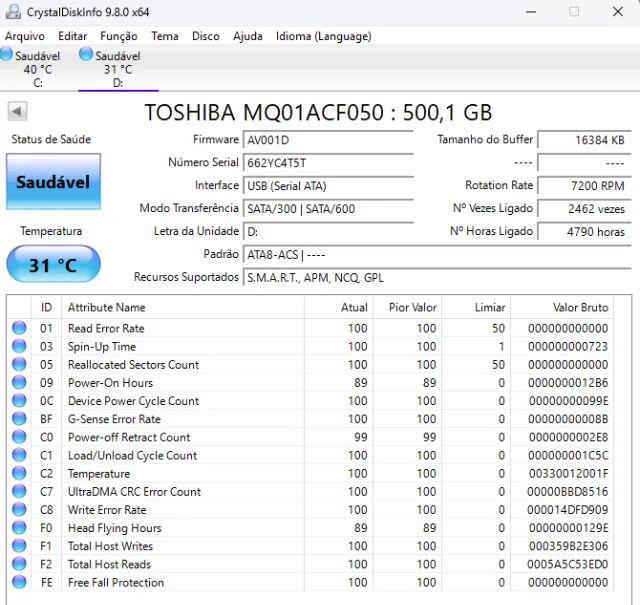The width and height of the screenshot is (640, 605).
Task: Click the Attribute Name column header
Action: (183, 307)
